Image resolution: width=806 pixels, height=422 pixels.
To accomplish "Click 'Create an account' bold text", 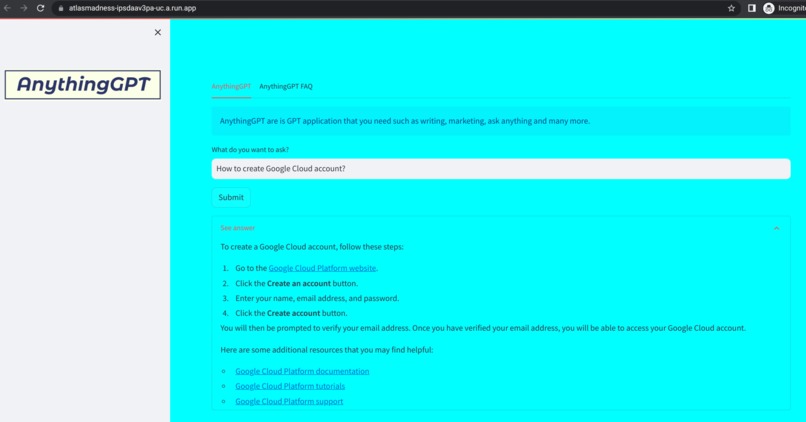I will 299,283.
